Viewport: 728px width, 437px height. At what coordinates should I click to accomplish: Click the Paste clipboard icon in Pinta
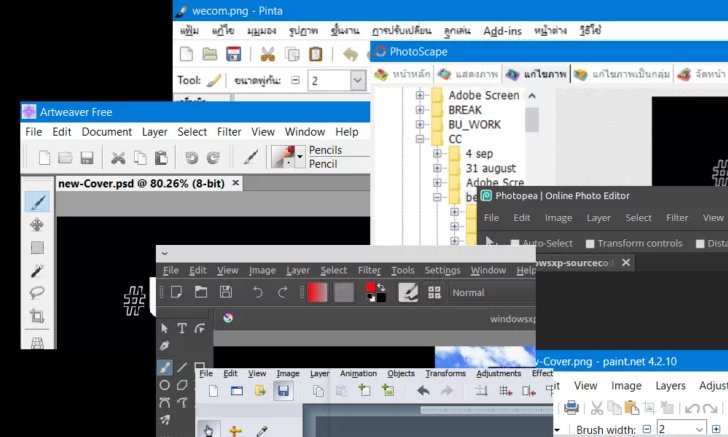click(x=316, y=54)
